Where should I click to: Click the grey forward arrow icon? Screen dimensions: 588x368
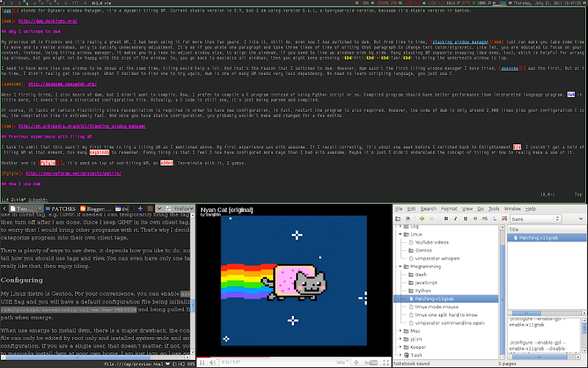click(431, 219)
